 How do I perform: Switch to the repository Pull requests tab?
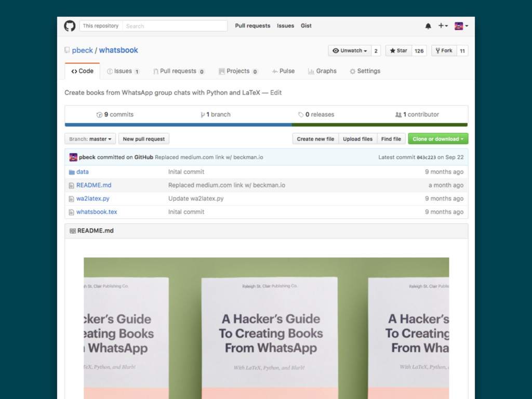coord(179,71)
